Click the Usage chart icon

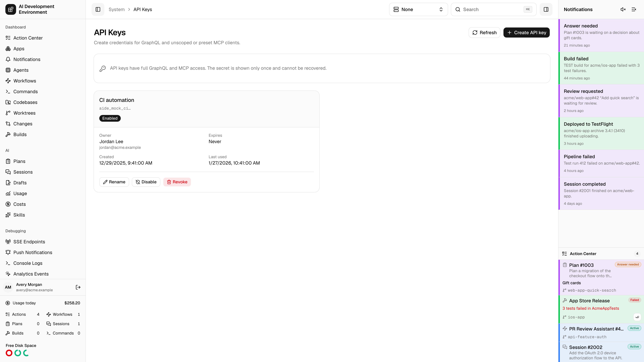[8, 193]
